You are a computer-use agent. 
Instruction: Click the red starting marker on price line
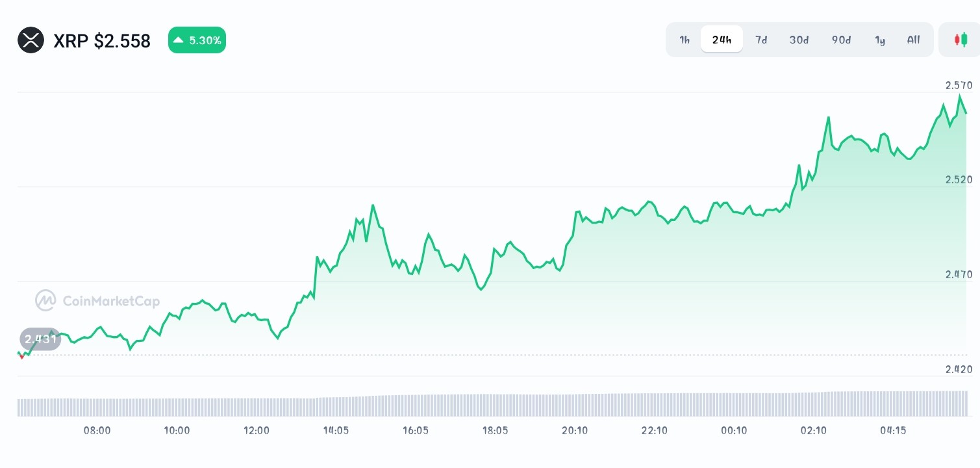click(22, 356)
